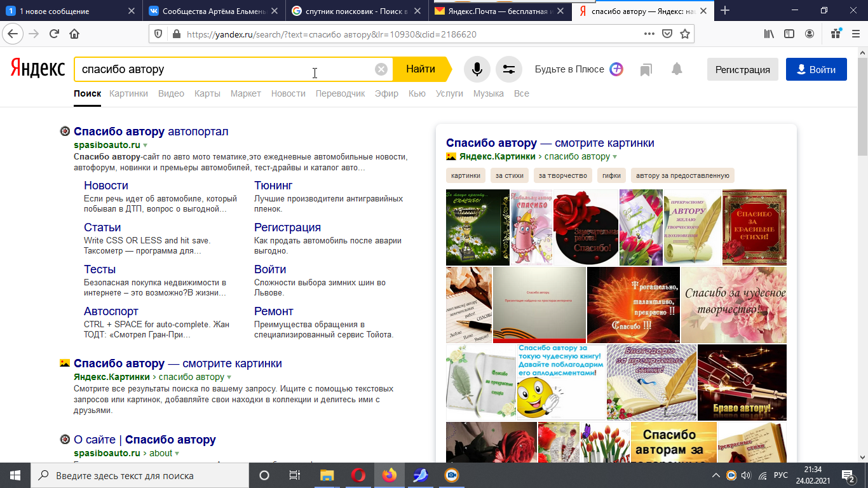Go back with browser back arrow

tap(13, 34)
